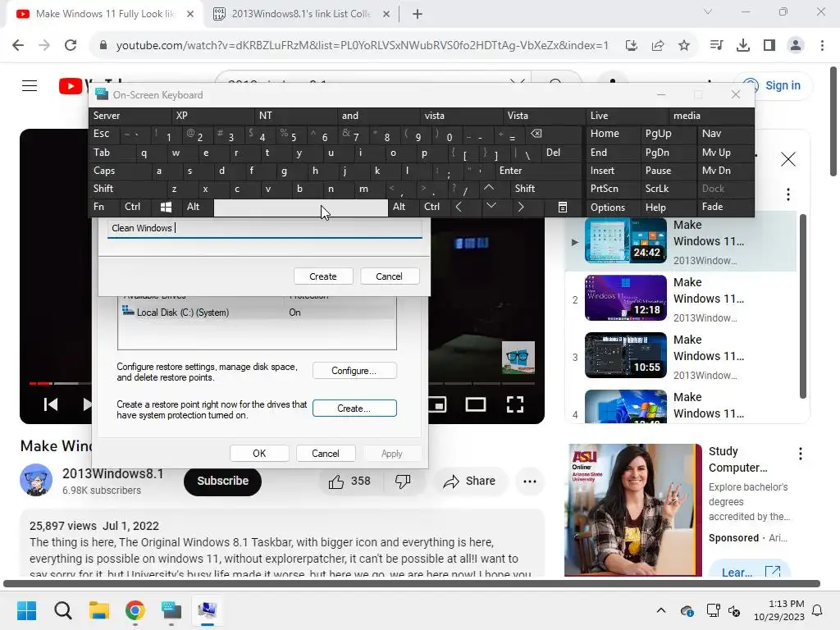
Task: Click Configure... in System Protection
Action: [354, 371]
